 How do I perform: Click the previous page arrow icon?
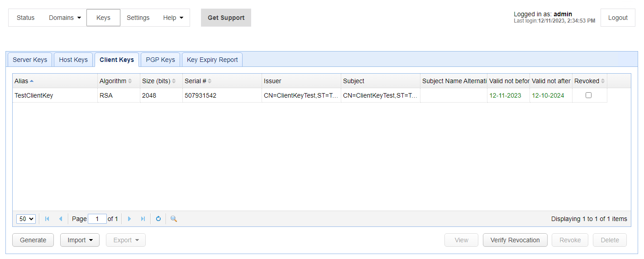pos(61,219)
